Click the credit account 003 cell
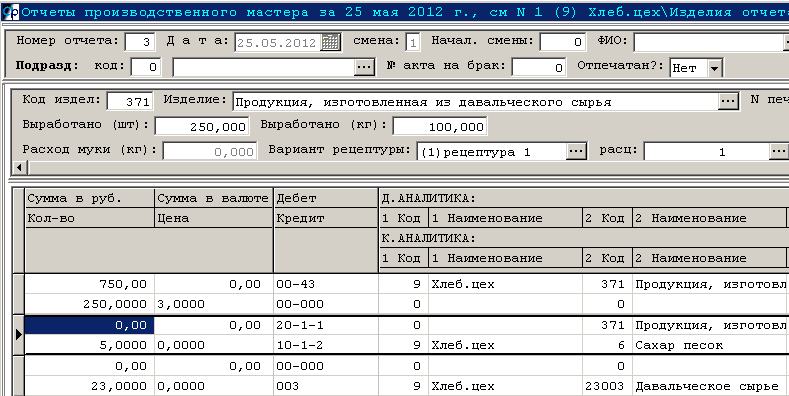Viewport: 789px width, 396px height. pos(326,386)
